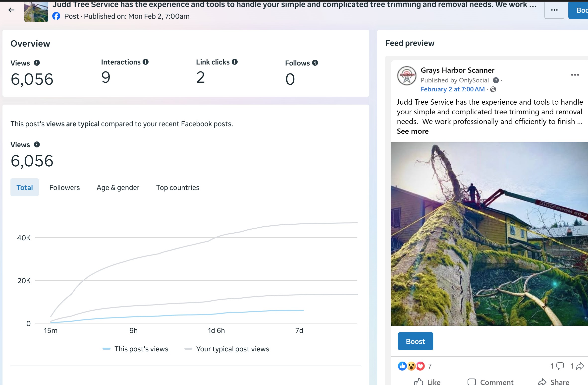Open the February 2 at 7:00 AM link

[x=452, y=89]
